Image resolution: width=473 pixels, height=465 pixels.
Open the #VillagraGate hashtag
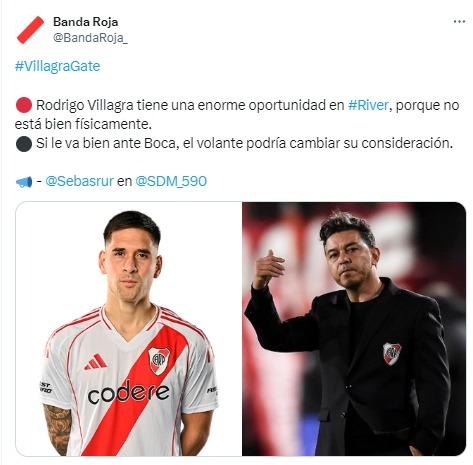pyautogui.click(x=57, y=66)
